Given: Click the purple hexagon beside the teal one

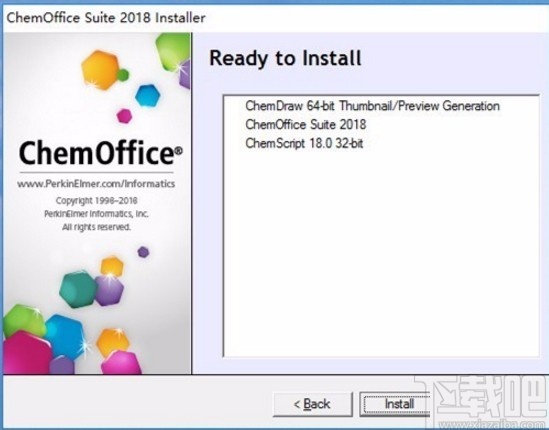Looking at the screenshot, I should tap(109, 291).
